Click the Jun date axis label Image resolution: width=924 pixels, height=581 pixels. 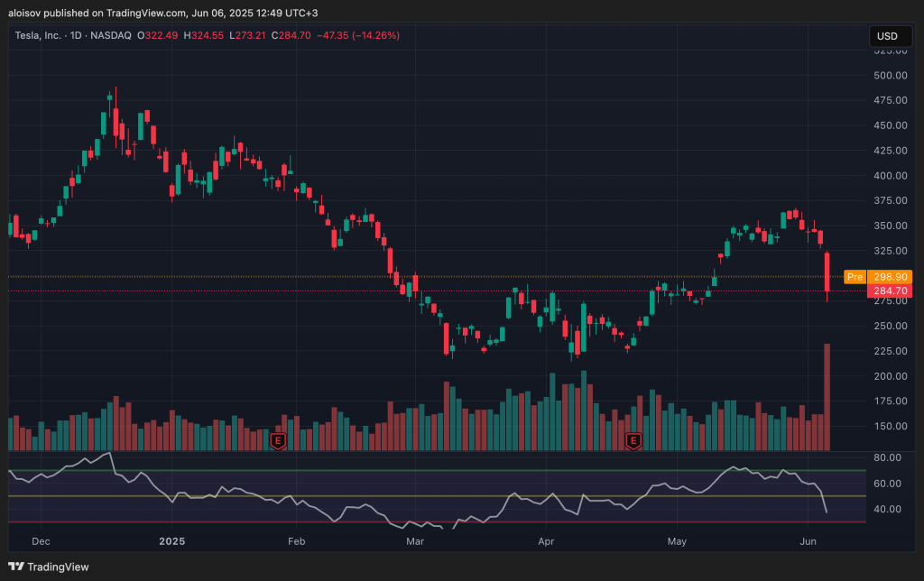tap(808, 541)
